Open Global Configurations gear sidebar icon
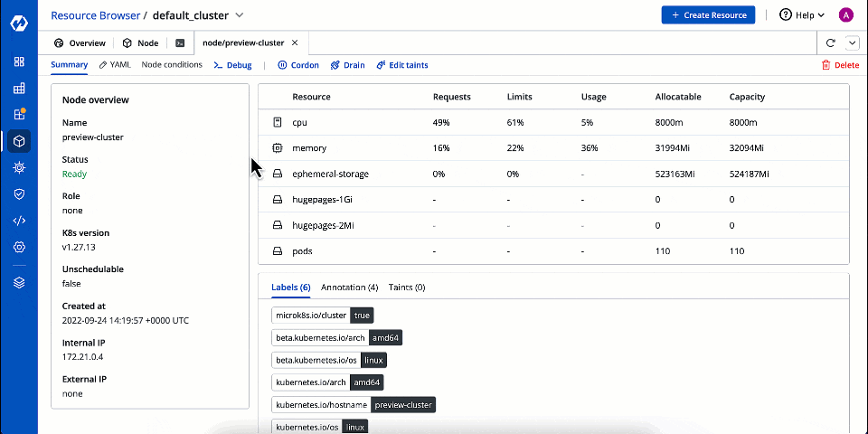 19,247
